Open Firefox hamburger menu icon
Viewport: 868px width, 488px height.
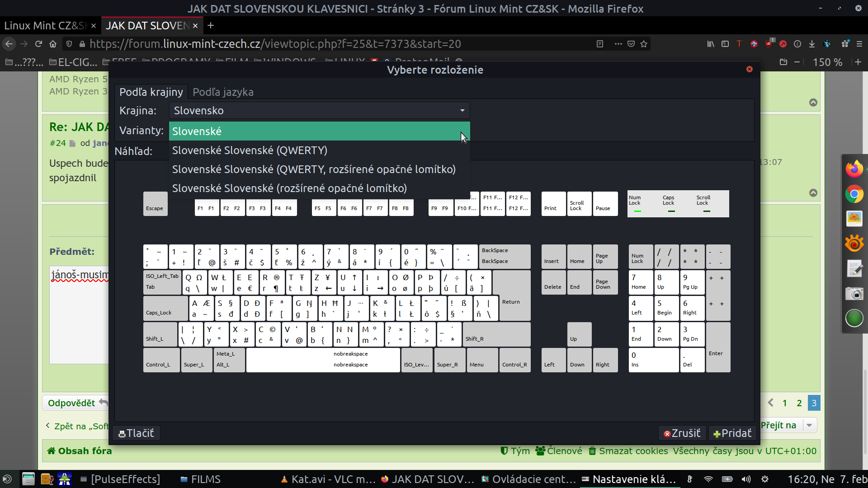click(859, 44)
